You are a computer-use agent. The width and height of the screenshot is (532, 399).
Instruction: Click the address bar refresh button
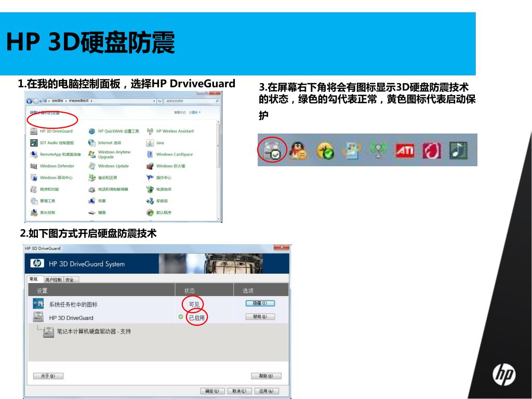159,101
